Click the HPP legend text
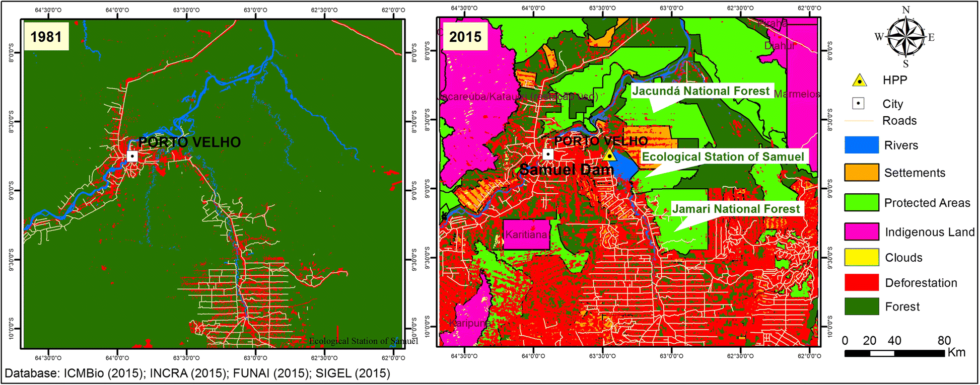980x385 pixels. point(895,80)
